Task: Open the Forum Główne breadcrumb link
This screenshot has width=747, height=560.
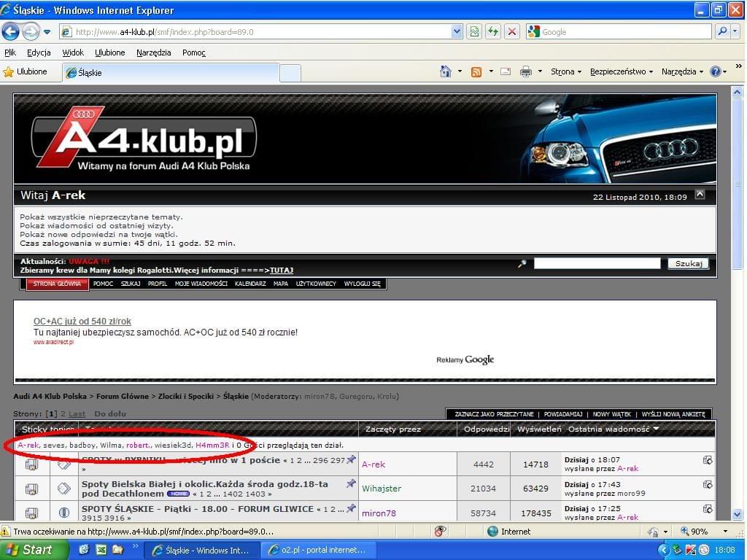Action: click(x=123, y=396)
